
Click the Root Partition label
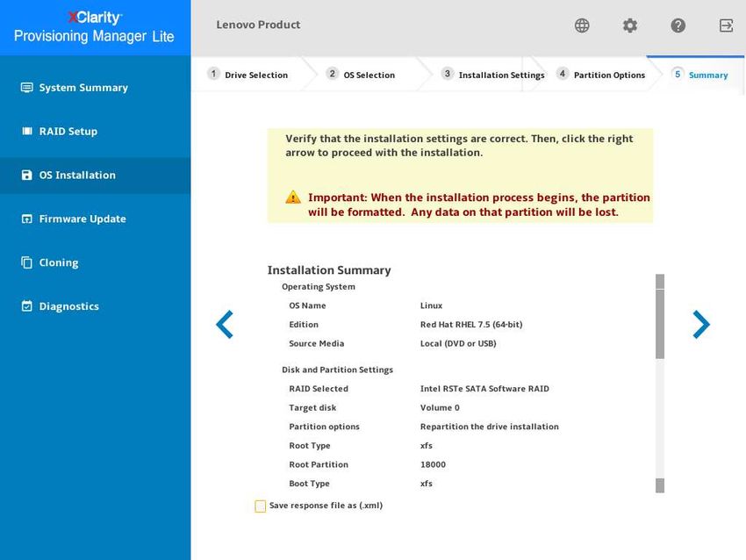click(319, 465)
